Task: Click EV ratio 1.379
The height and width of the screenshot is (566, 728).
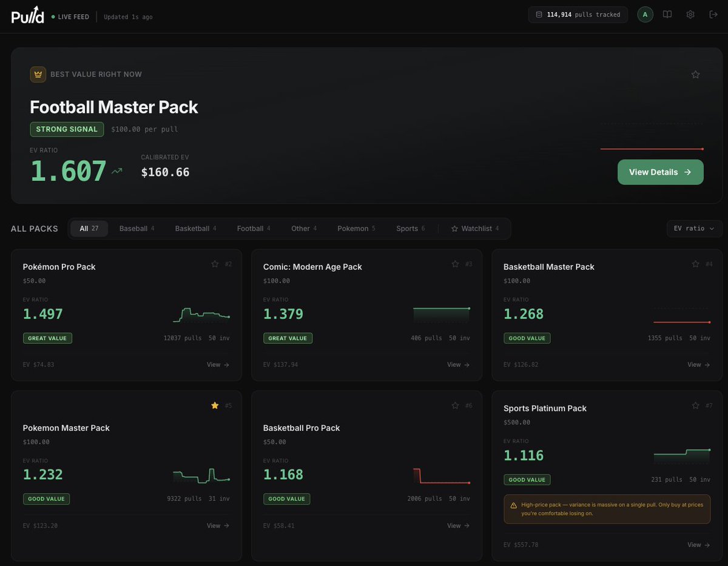Action: click(283, 314)
